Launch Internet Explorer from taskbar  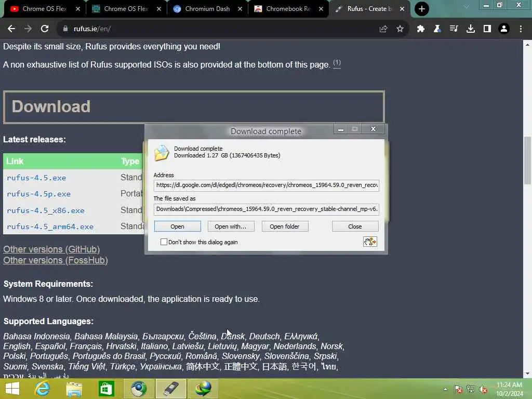[x=43, y=389]
